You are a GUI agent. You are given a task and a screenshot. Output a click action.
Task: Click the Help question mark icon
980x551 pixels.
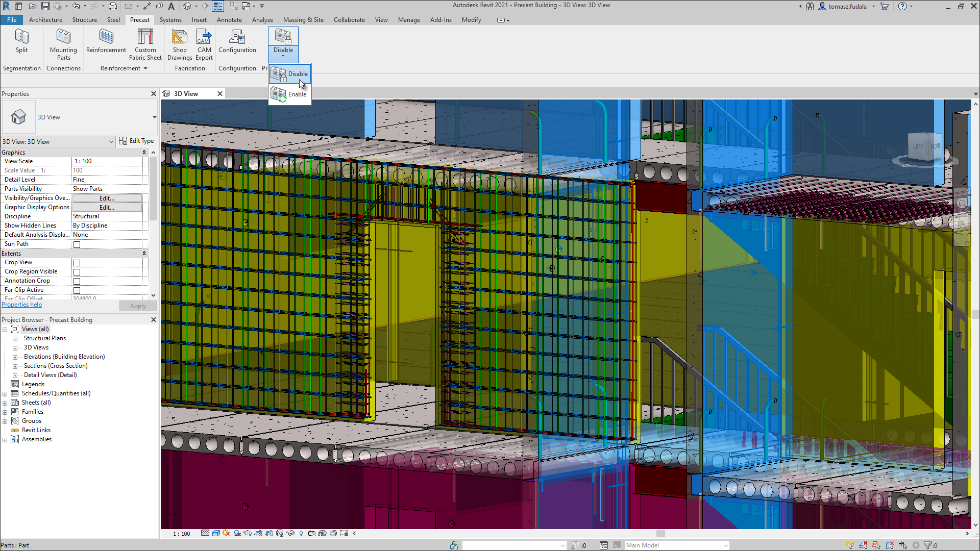tap(902, 6)
